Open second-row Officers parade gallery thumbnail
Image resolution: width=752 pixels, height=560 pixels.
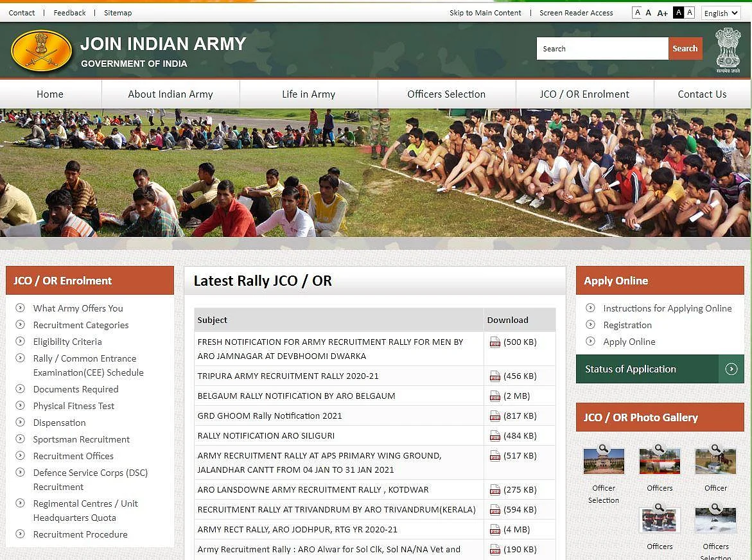tap(660, 520)
